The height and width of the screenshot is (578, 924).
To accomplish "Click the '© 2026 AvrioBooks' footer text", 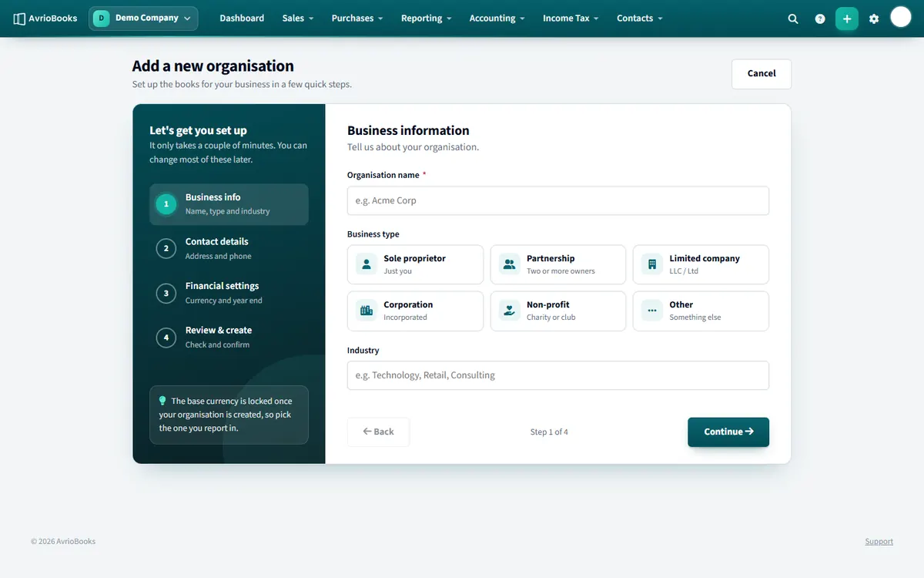I will [63, 542].
